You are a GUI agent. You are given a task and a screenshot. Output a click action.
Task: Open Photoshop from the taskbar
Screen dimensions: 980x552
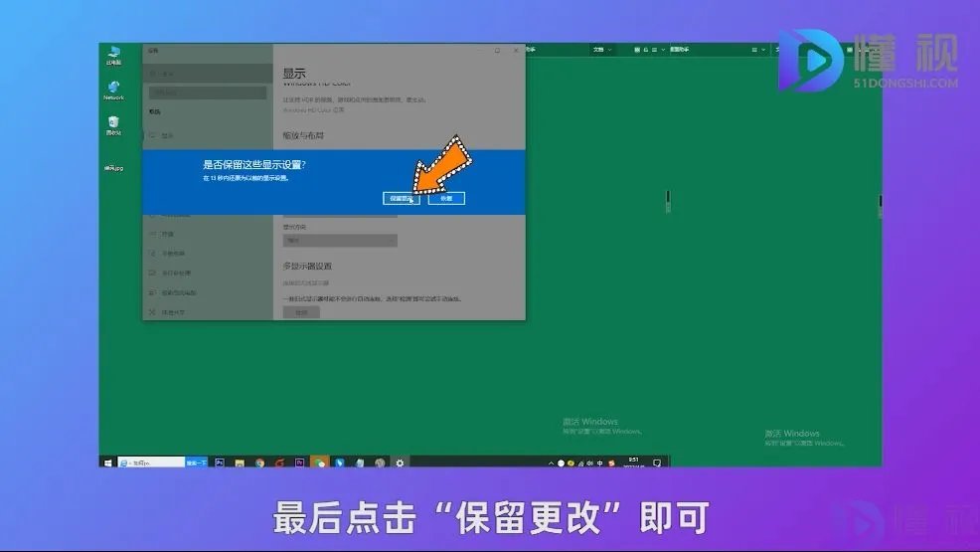pyautogui.click(x=220, y=462)
